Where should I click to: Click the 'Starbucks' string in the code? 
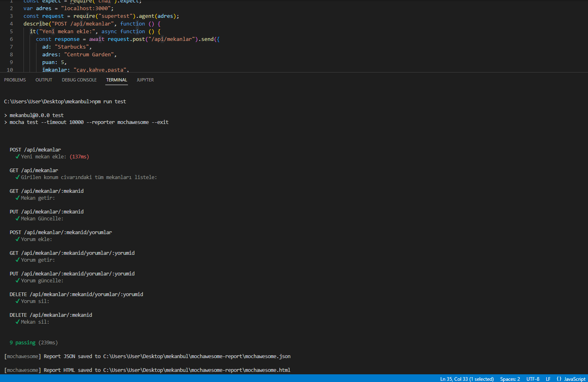[72, 47]
